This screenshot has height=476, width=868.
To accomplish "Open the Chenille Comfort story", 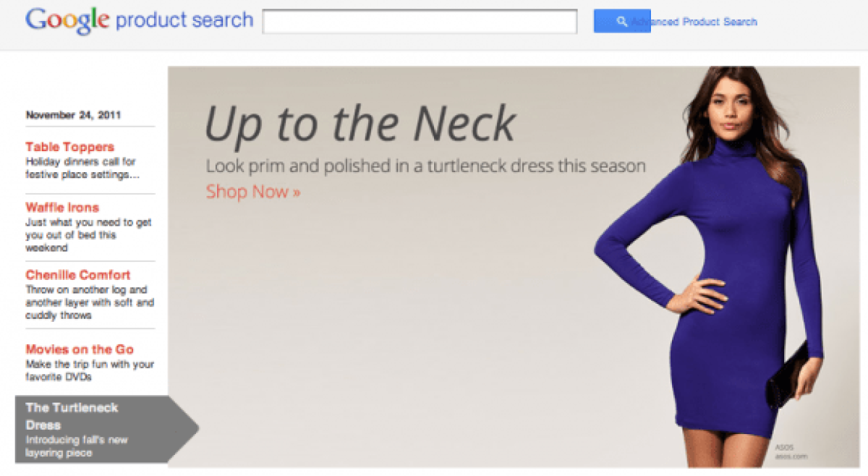I will [x=78, y=275].
